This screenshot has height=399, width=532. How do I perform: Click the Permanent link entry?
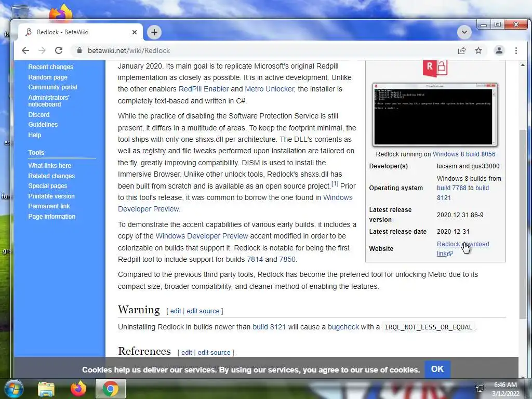click(49, 206)
